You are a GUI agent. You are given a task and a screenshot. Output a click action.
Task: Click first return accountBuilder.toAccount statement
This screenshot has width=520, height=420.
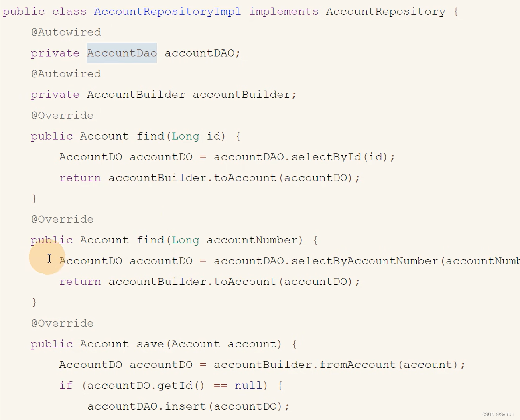(x=209, y=178)
